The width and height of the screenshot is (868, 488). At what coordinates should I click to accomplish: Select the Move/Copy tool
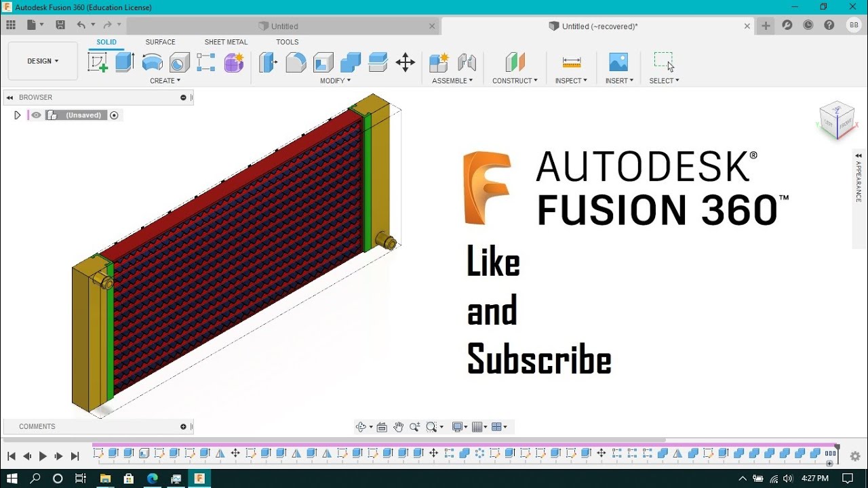click(406, 62)
